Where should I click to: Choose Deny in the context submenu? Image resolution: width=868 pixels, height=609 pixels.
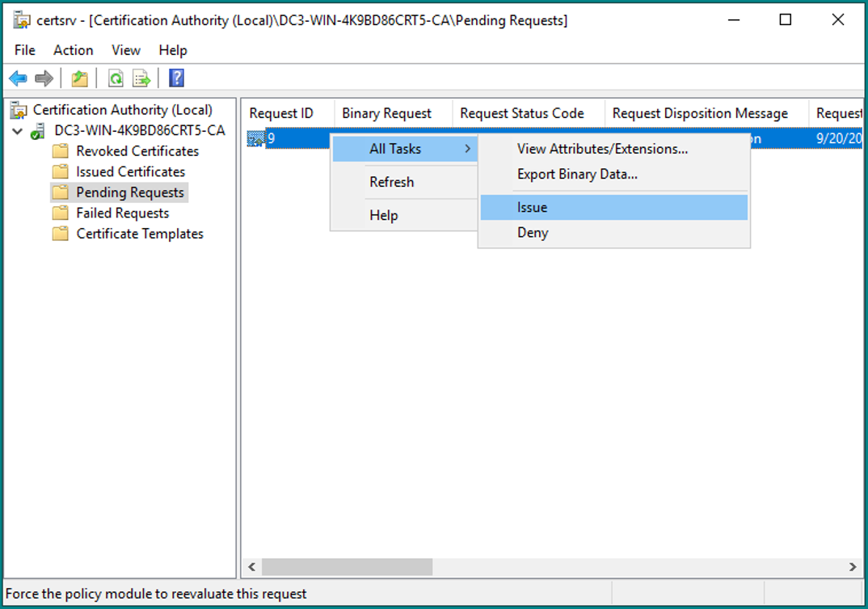tap(533, 233)
